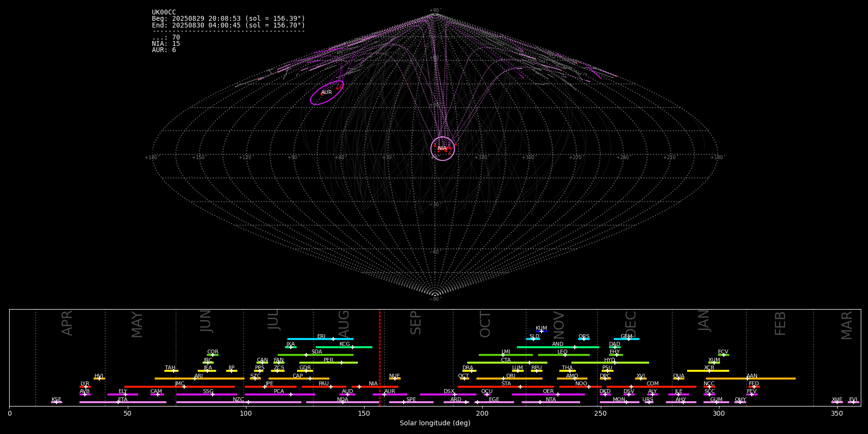
Task: Click the ERI shower label on the timeline
Action: 322,337
